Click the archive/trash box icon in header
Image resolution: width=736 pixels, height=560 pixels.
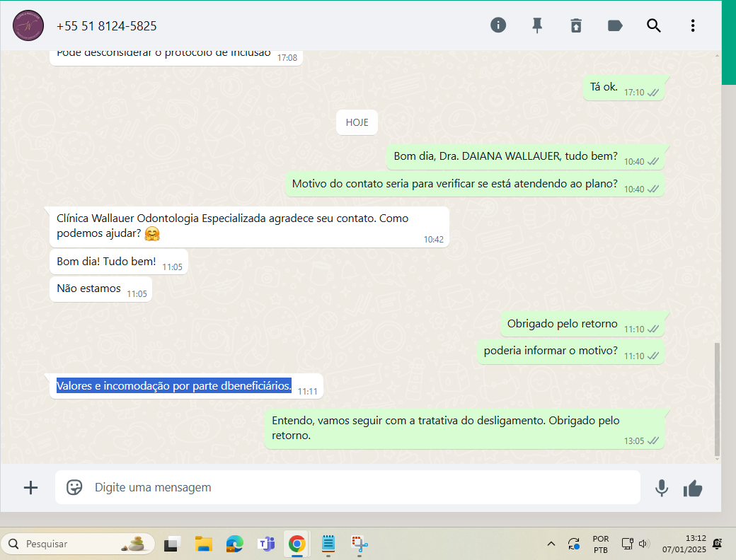(576, 25)
